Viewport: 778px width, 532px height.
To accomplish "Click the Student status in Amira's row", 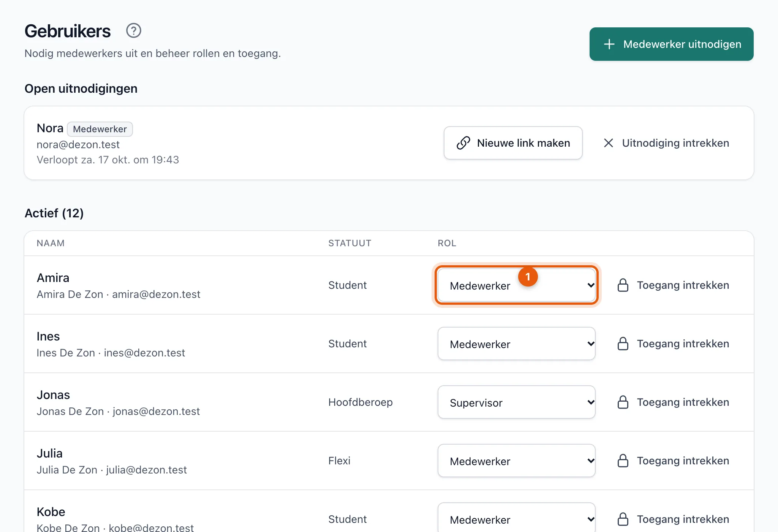I will [x=348, y=285].
